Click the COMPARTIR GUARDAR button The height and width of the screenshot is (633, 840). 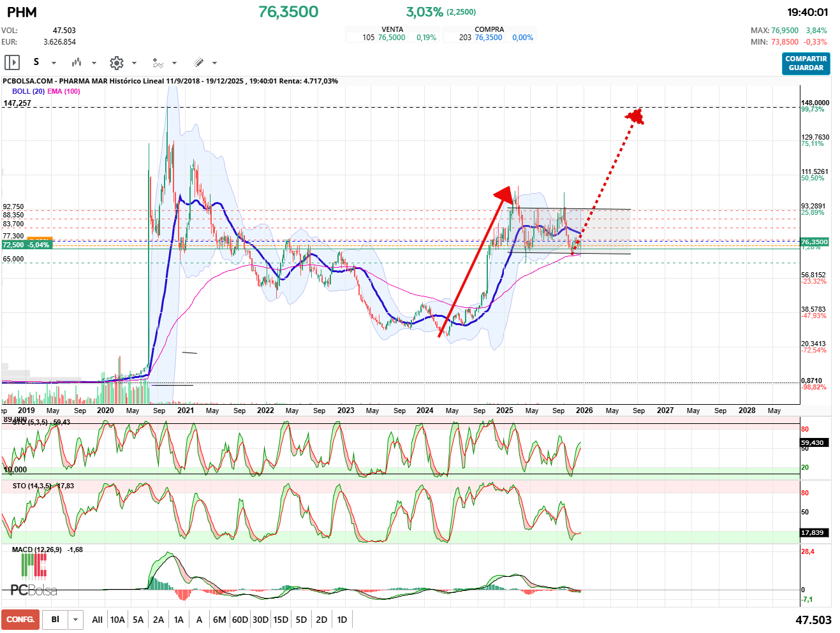[x=806, y=63]
